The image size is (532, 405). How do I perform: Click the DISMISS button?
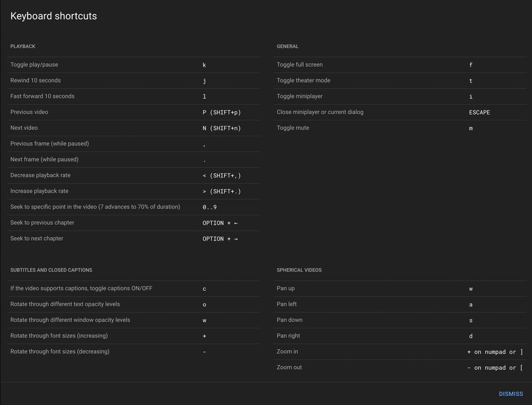coord(510,394)
